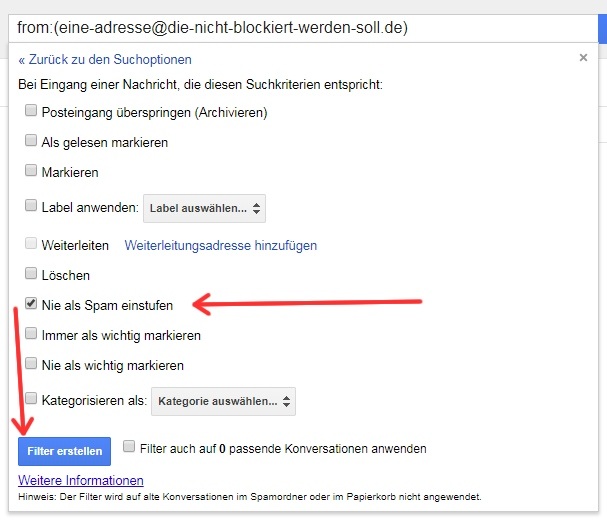Toggle the 'Kategorisieren als' checkbox
The image size is (607, 523).
point(32,400)
